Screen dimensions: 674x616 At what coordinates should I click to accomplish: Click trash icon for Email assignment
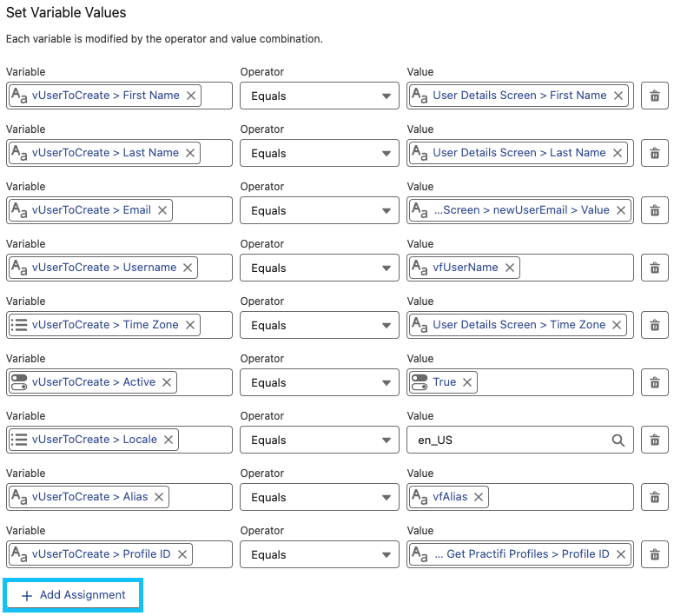pos(655,211)
